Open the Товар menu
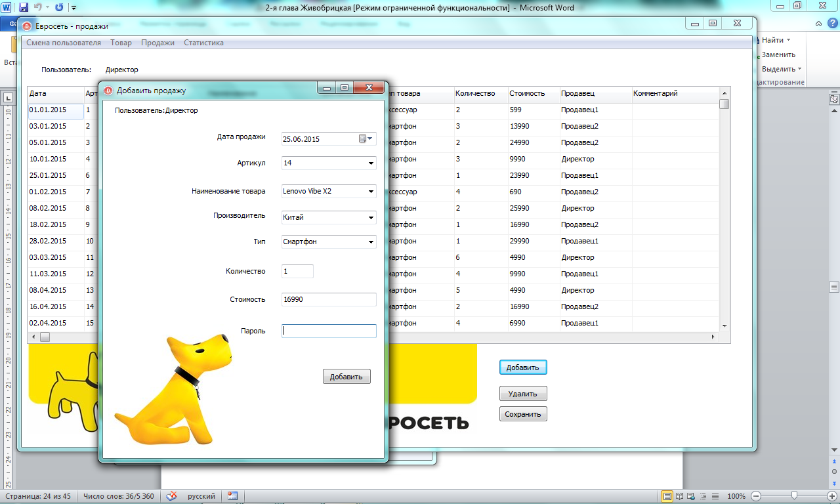This screenshot has width=840, height=504. pyautogui.click(x=121, y=43)
